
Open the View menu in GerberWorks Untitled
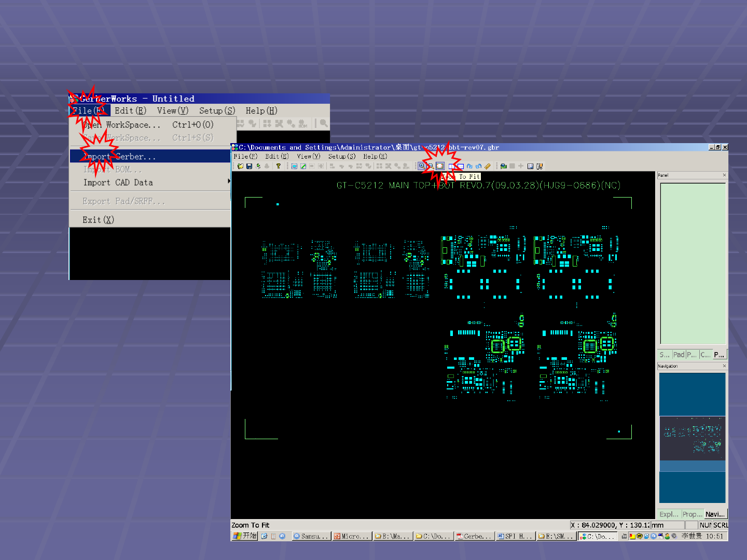point(172,110)
